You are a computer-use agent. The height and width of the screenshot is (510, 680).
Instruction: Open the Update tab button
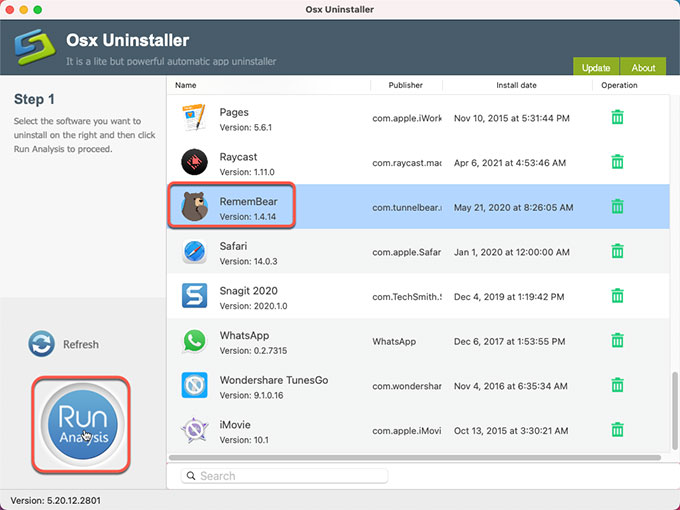pyautogui.click(x=596, y=67)
